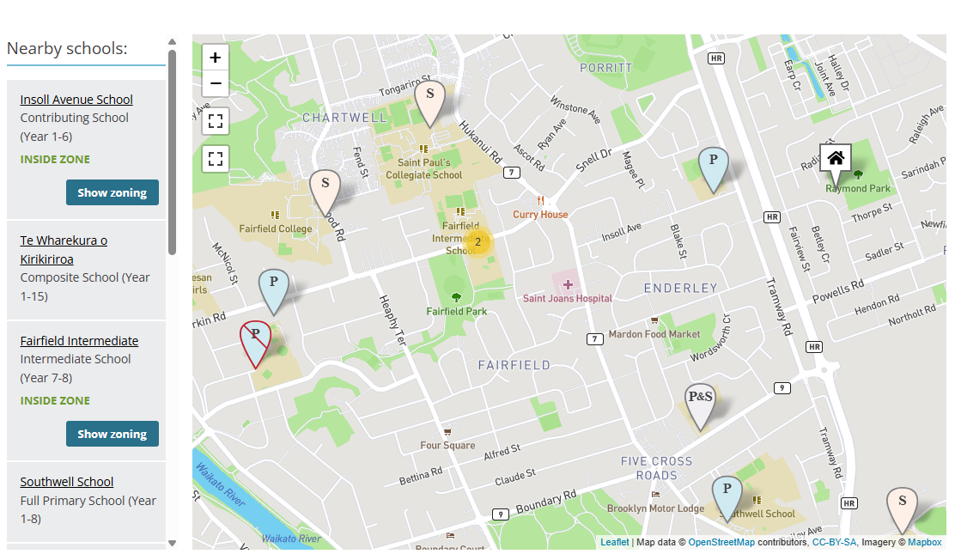Open Te Wharekura o Kirikiriroa link
Image resolution: width=955 pixels, height=560 pixels.
tap(64, 250)
